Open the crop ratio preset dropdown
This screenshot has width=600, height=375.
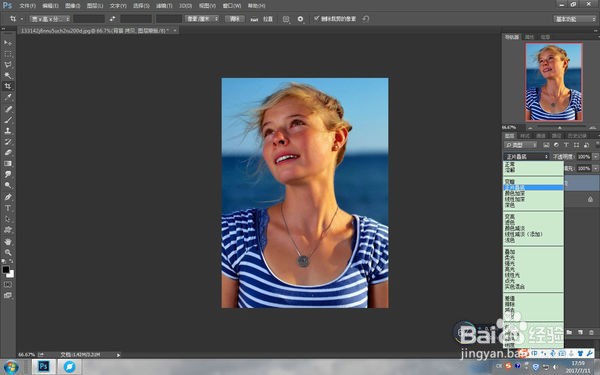pos(50,19)
